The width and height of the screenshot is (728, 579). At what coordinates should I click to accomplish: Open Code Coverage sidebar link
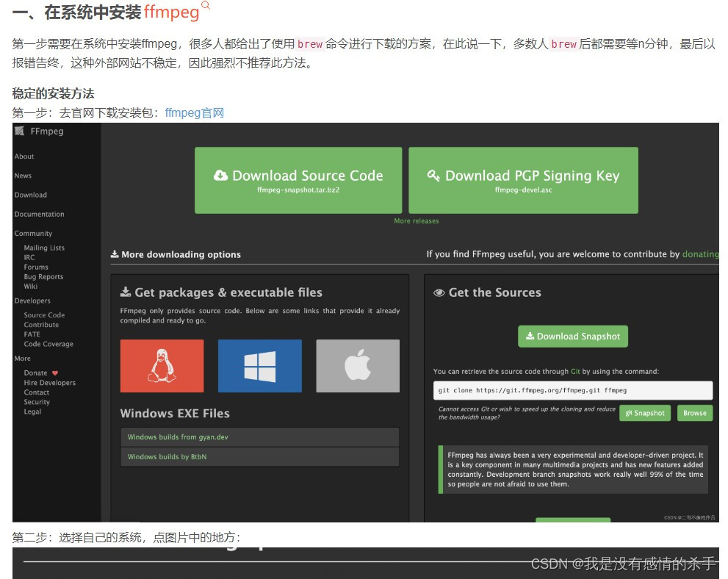[48, 344]
